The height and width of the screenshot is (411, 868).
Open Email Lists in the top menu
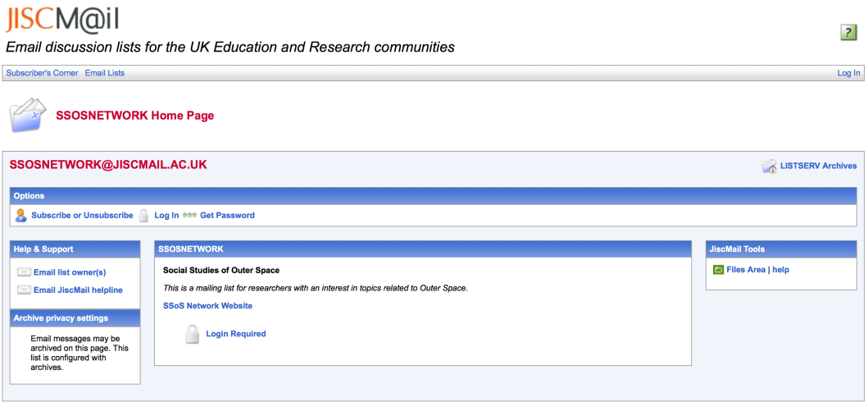(105, 73)
